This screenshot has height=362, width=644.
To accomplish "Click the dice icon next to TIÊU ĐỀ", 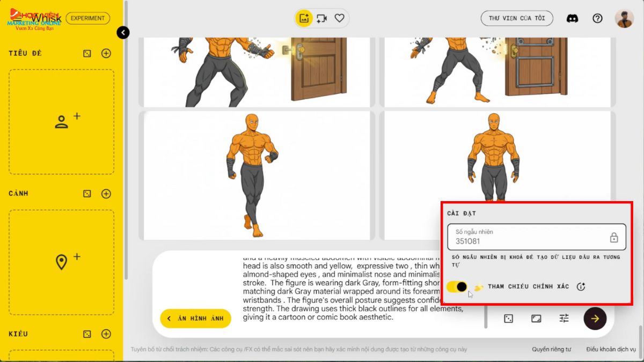I will pos(87,53).
